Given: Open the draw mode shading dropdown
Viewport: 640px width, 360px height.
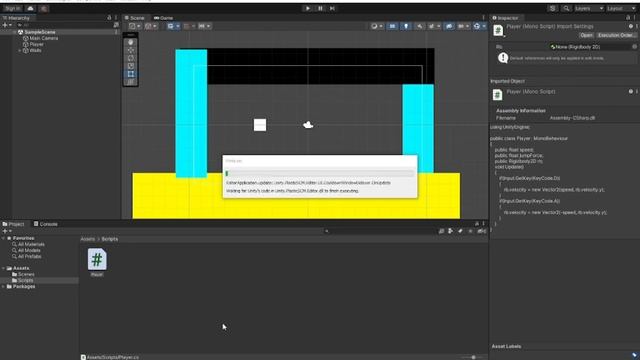Looking at the screenshot, I should point(376,26).
